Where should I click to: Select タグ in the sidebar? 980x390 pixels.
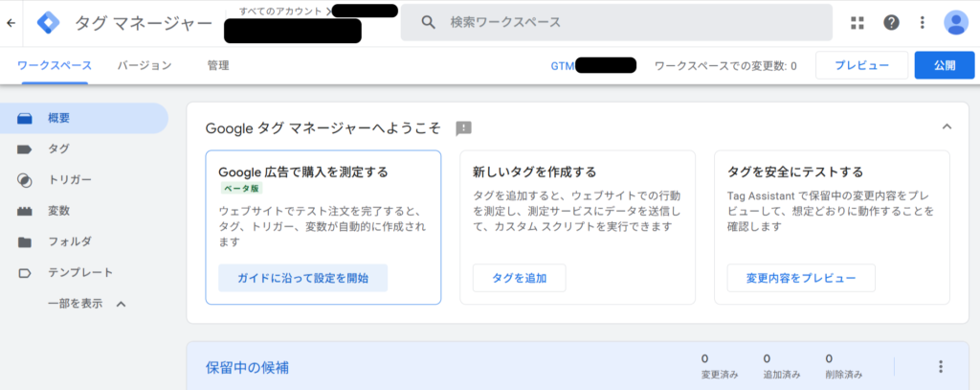pyautogui.click(x=84, y=149)
